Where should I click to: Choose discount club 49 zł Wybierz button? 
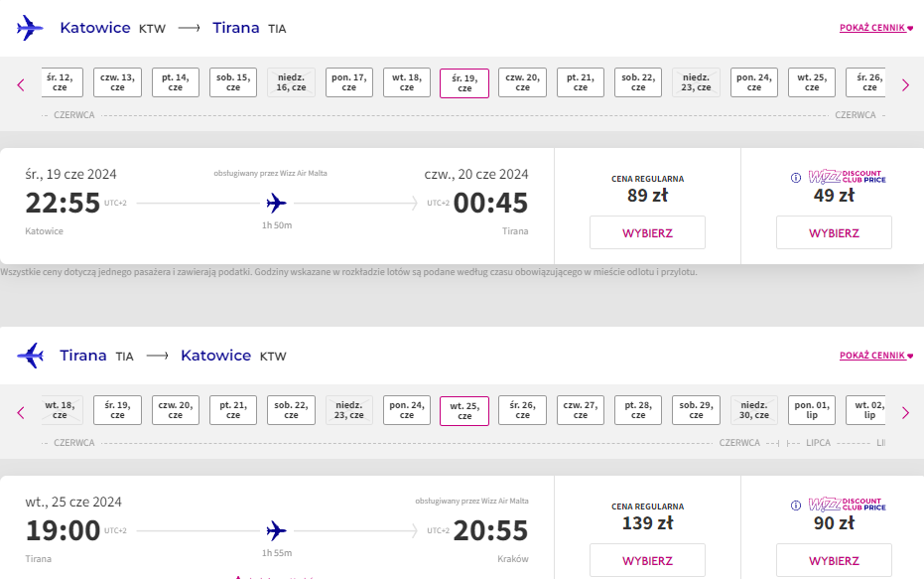click(x=834, y=233)
